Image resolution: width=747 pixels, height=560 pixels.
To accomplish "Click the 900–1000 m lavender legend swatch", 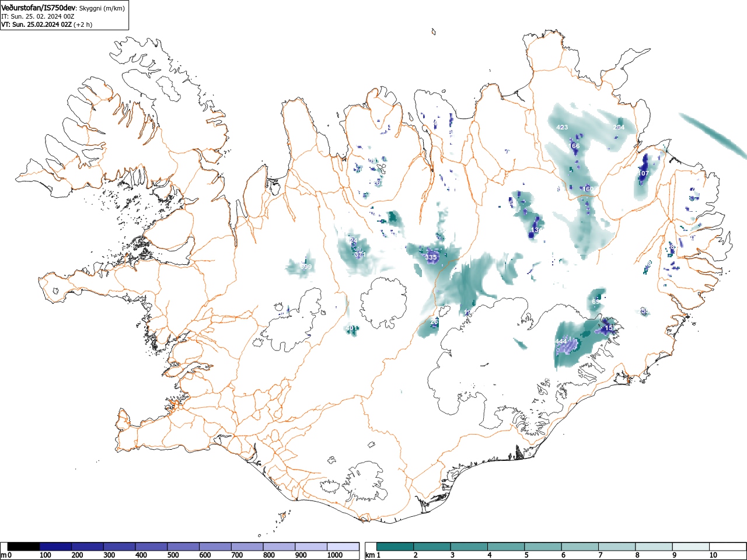I will 311,547.
